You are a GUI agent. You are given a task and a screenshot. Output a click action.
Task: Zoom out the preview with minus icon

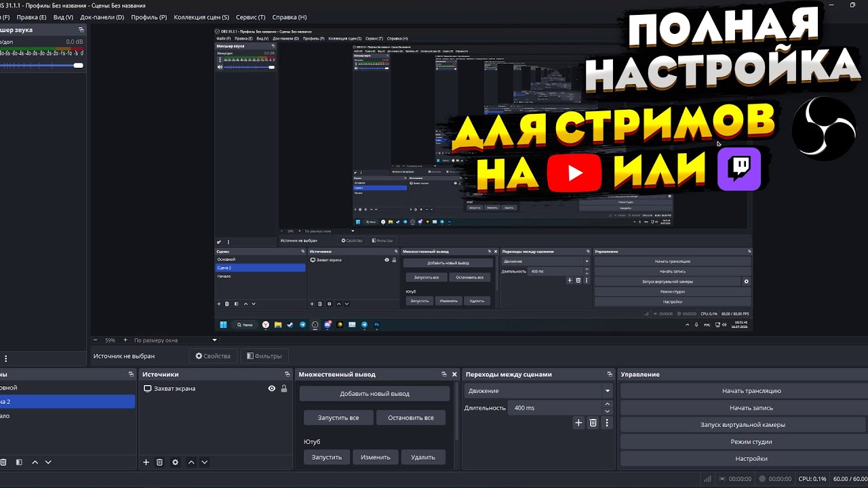(95, 340)
